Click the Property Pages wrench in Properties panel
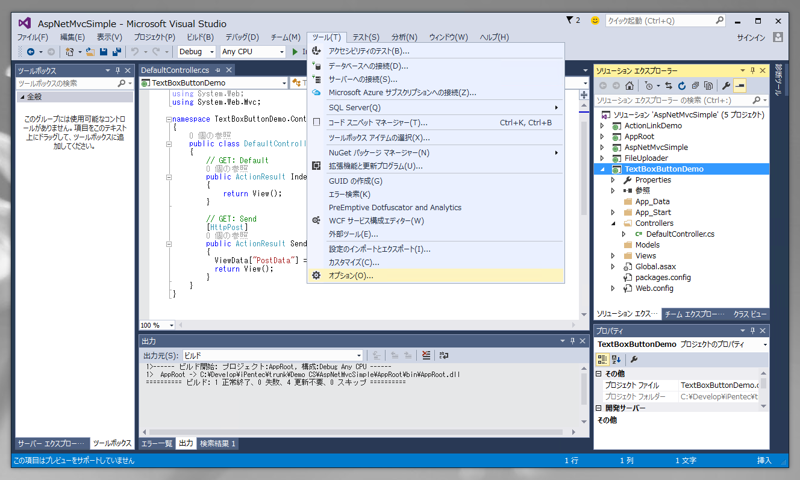The image size is (800, 480). tap(634, 359)
